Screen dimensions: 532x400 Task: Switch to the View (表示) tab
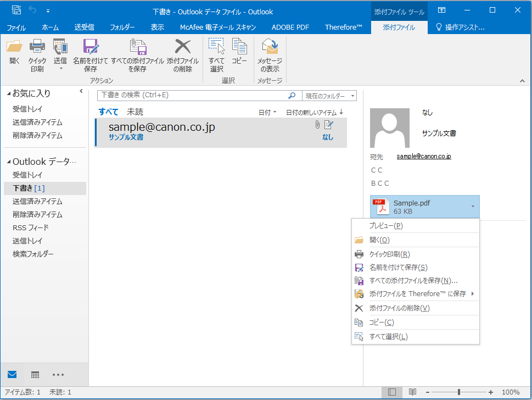pyautogui.click(x=157, y=27)
